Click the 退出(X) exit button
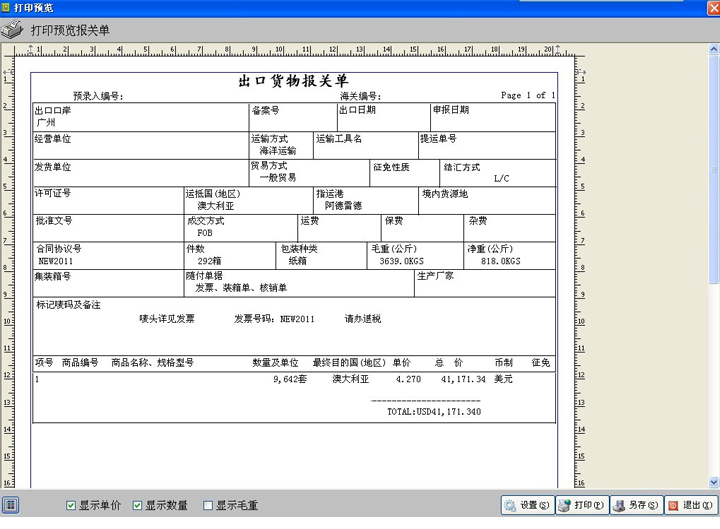Image resolution: width=720 pixels, height=529 pixels. pos(691,505)
